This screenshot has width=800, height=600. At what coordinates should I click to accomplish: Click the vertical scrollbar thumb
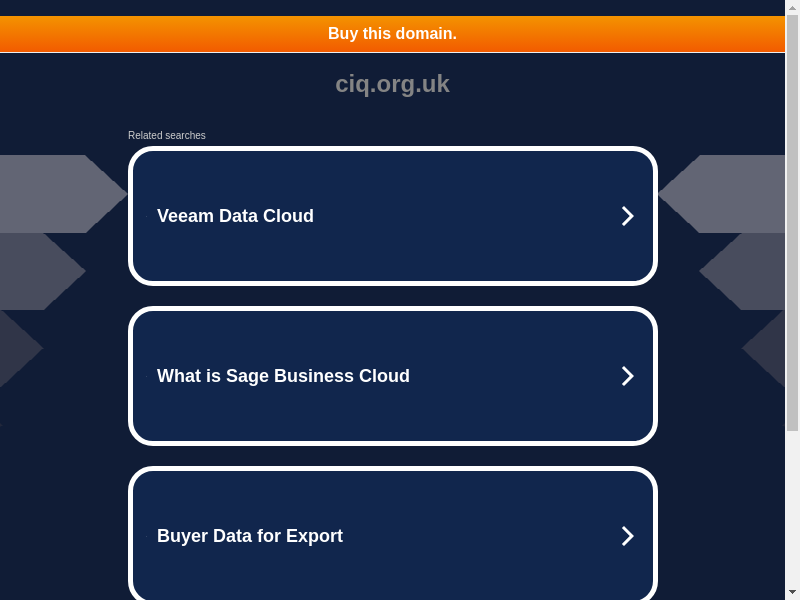(x=792, y=220)
